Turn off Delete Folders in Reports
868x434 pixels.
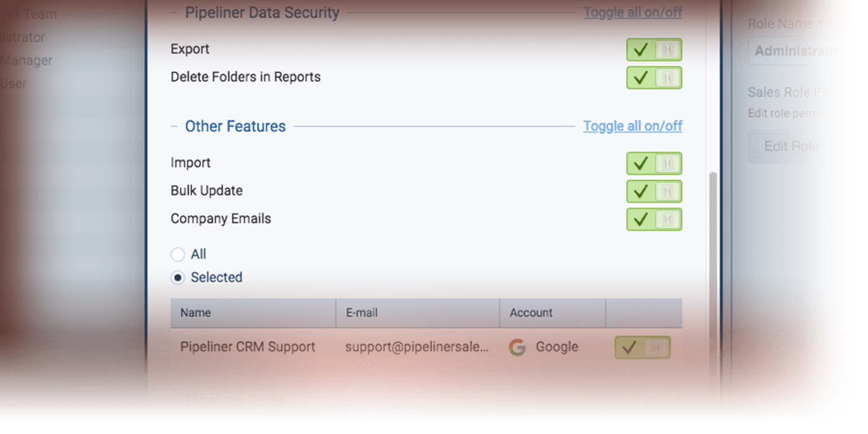pyautogui.click(x=654, y=77)
